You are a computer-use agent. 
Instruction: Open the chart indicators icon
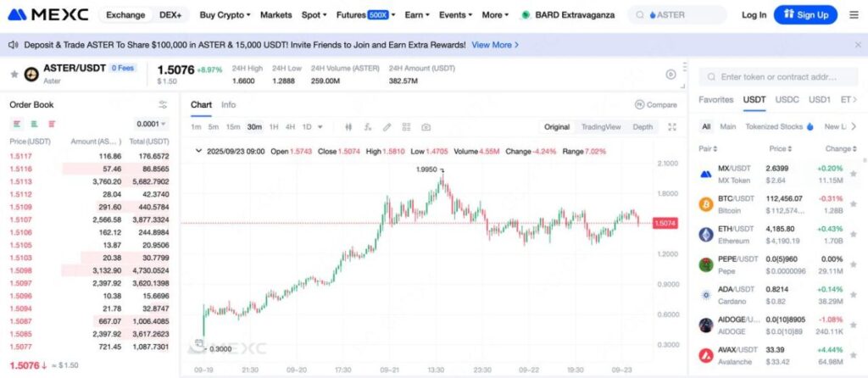pos(367,127)
